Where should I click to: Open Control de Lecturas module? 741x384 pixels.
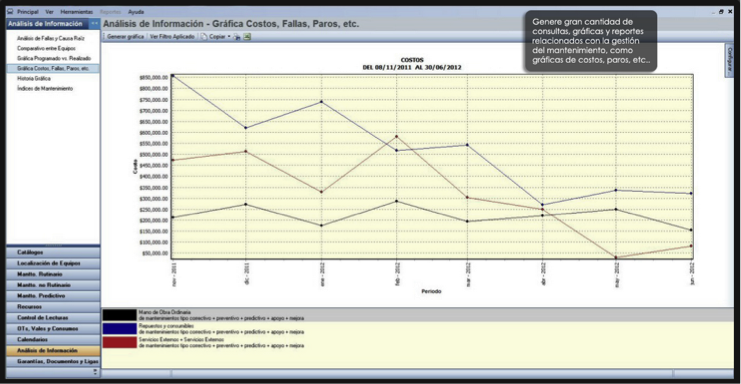pyautogui.click(x=53, y=317)
